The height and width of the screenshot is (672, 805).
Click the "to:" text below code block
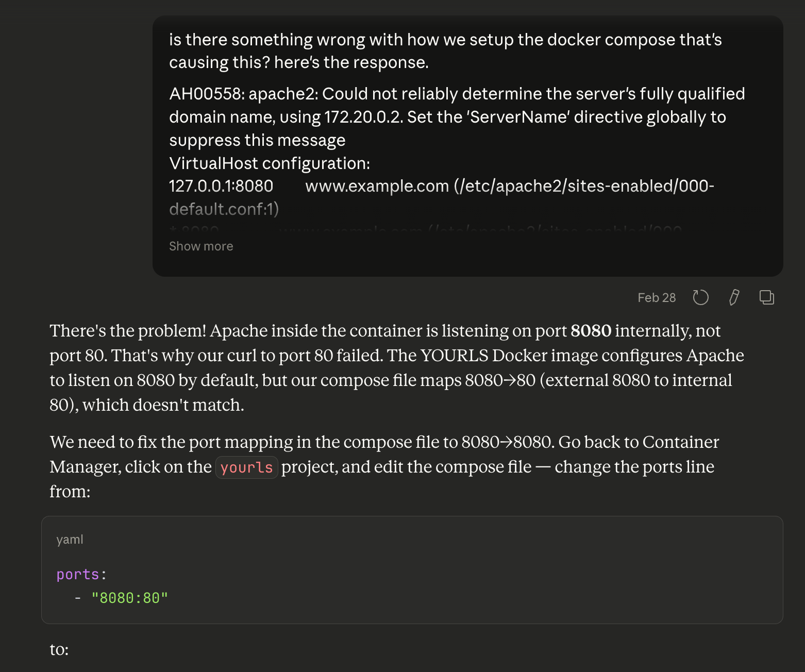(59, 649)
